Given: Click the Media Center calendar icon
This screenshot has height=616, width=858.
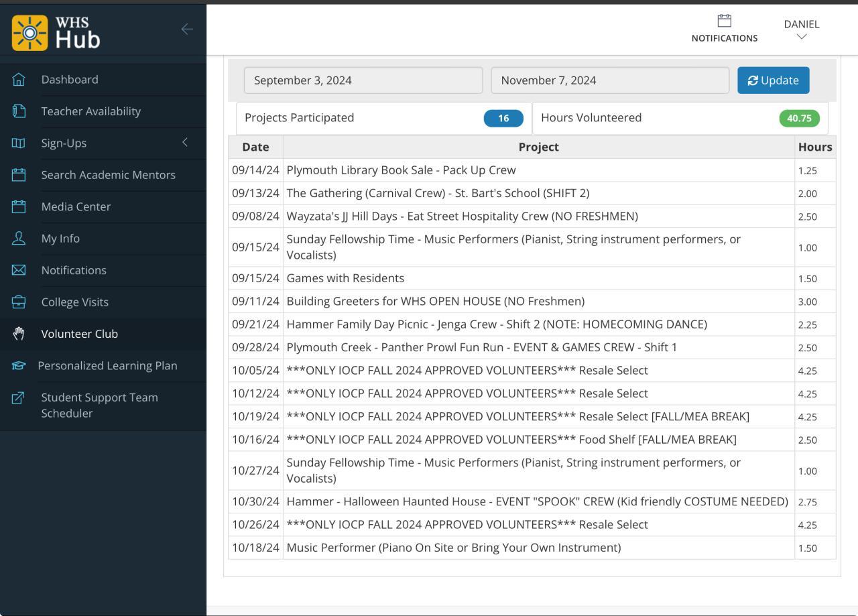Looking at the screenshot, I should pos(19,206).
